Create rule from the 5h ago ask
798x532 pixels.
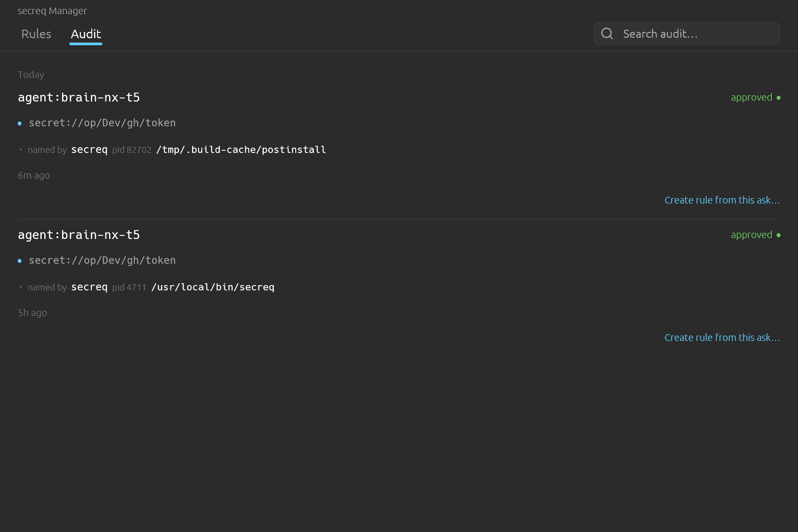click(x=722, y=338)
